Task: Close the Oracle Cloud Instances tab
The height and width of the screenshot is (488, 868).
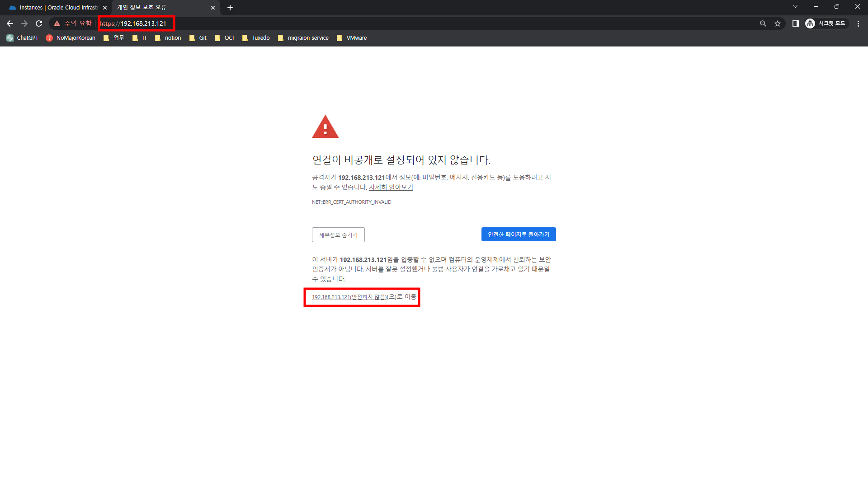Action: 105,8
